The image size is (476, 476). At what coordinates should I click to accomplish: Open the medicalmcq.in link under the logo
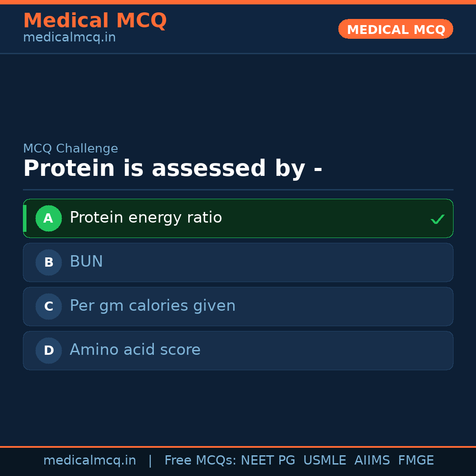click(x=69, y=37)
